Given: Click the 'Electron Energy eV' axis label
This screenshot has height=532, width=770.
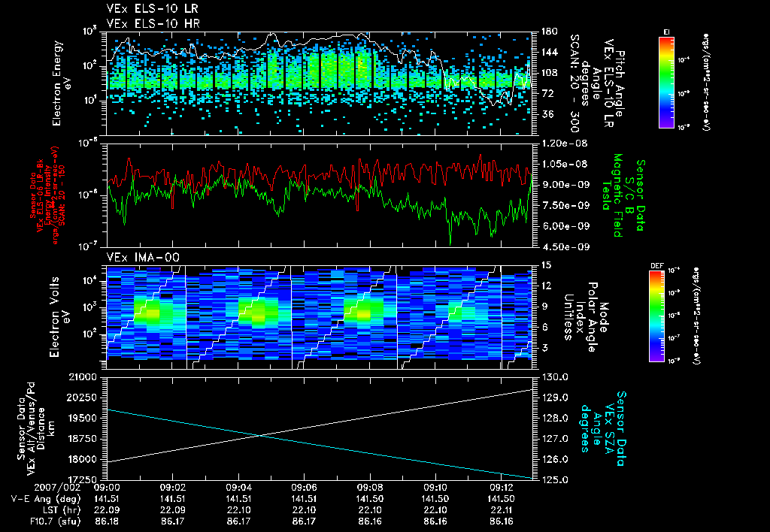Looking at the screenshot, I should pos(60,83).
